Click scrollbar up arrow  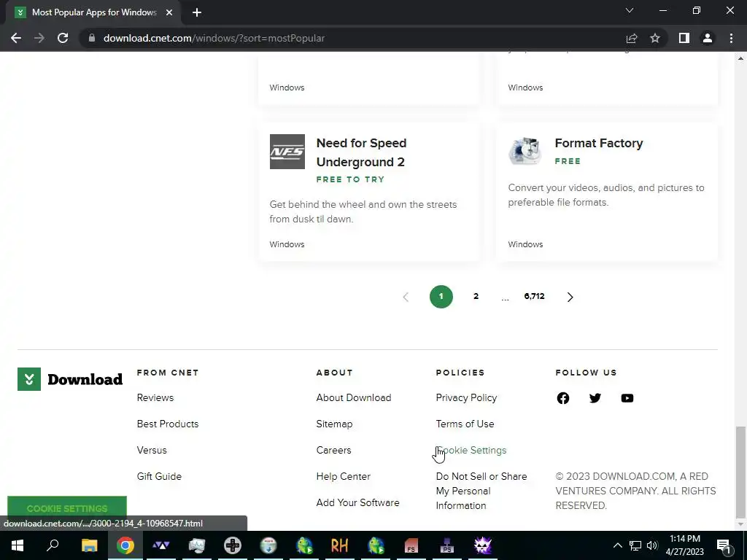pyautogui.click(x=740, y=58)
